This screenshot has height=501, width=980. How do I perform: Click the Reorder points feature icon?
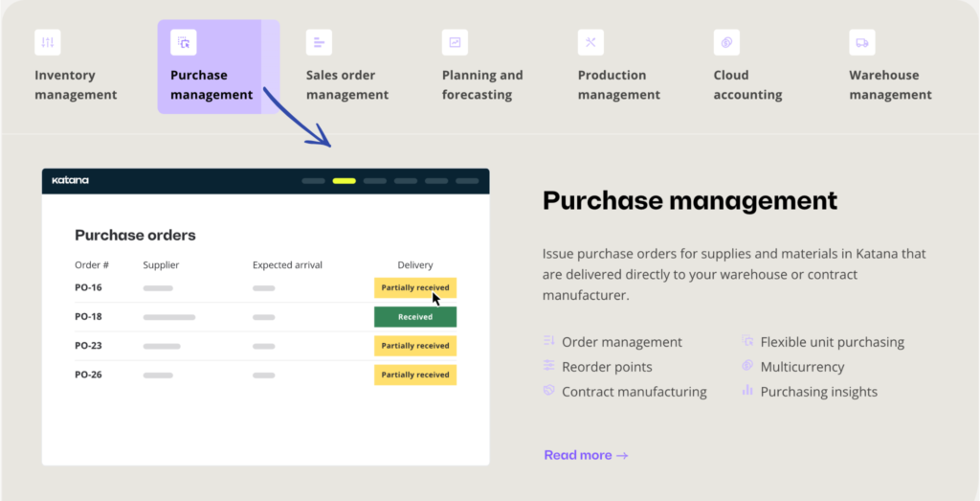point(548,365)
